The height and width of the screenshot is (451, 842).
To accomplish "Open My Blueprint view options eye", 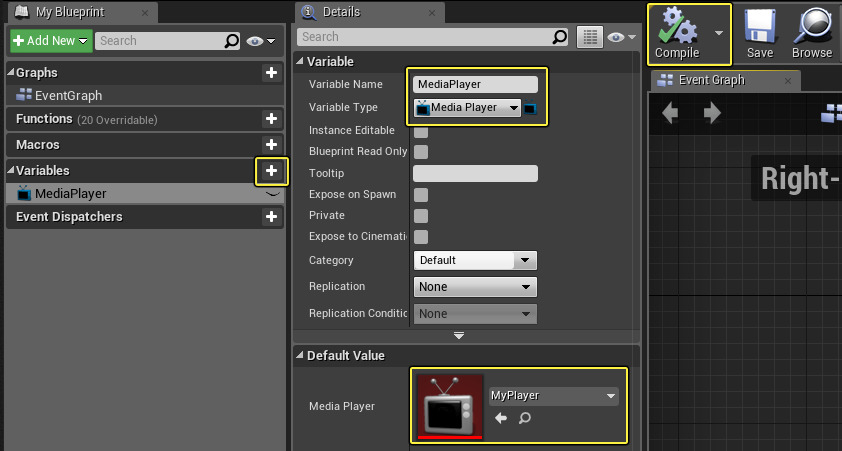I will pos(260,41).
